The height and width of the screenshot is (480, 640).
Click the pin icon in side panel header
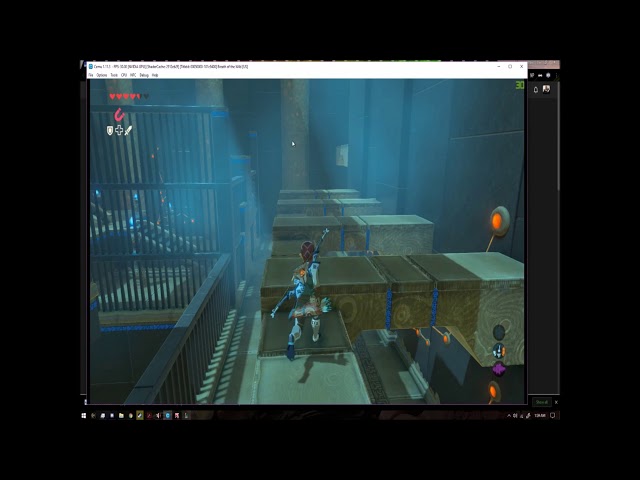[x=540, y=75]
